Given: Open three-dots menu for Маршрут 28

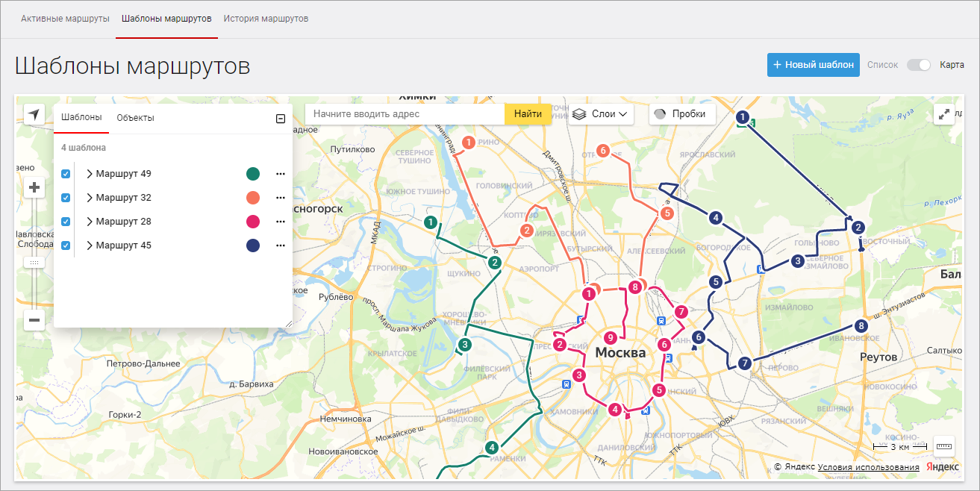Looking at the screenshot, I should click(281, 222).
